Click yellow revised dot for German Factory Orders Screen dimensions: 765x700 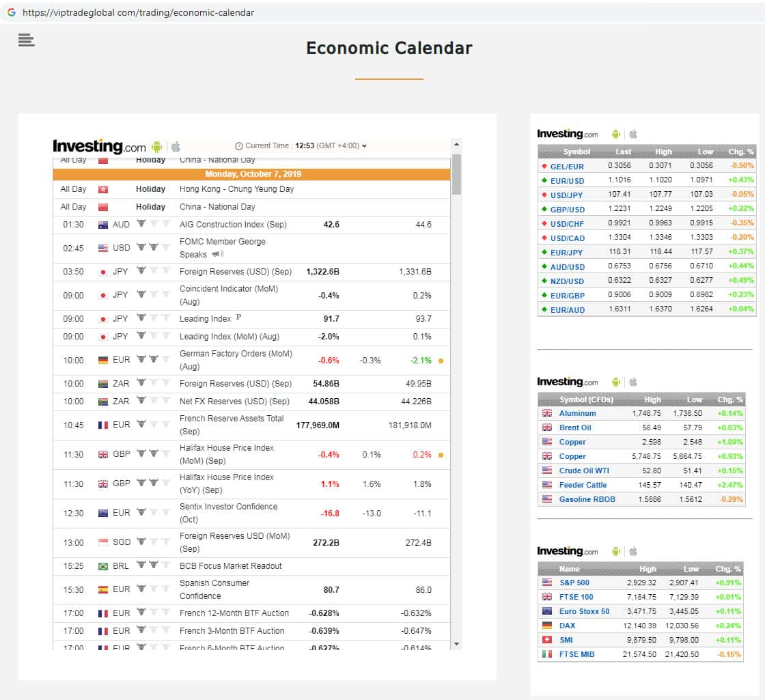(x=441, y=361)
